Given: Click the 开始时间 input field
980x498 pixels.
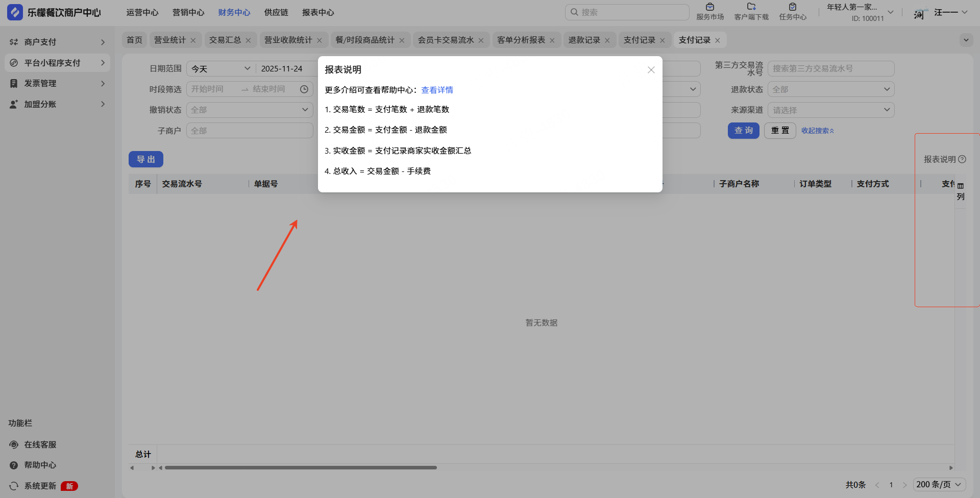Looking at the screenshot, I should (213, 89).
